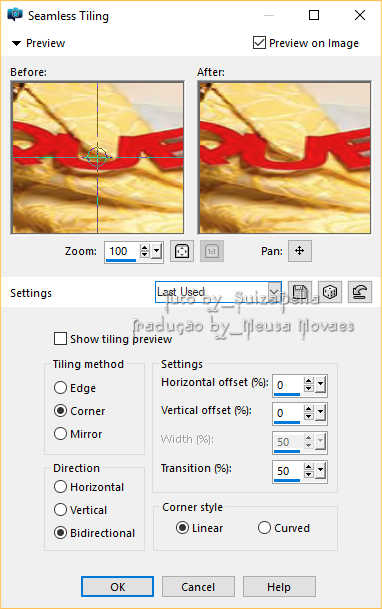Click the fit image to window icon

click(182, 251)
